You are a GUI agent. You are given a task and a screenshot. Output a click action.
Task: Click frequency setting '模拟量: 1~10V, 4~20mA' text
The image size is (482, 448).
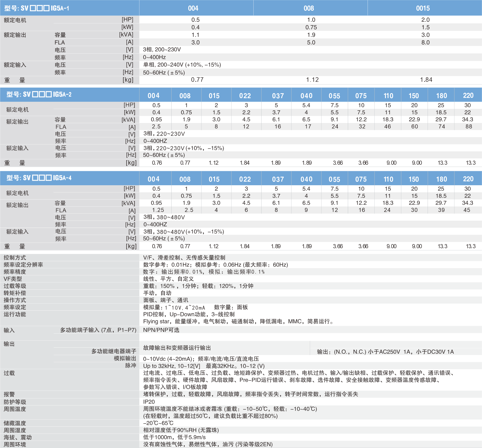pyautogui.click(x=174, y=307)
